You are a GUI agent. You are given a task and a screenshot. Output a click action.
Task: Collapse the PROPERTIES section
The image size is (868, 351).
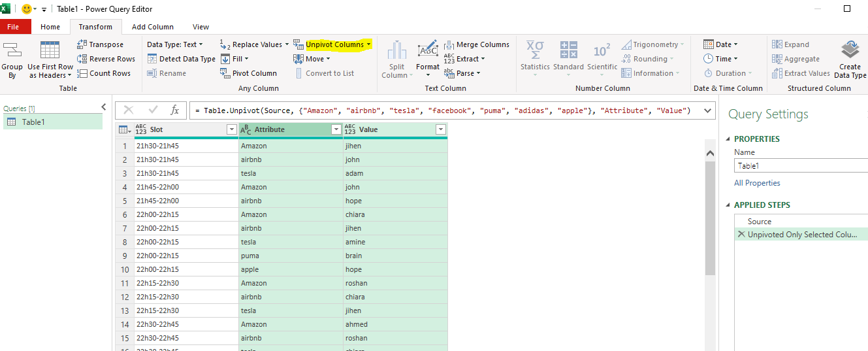pos(729,139)
